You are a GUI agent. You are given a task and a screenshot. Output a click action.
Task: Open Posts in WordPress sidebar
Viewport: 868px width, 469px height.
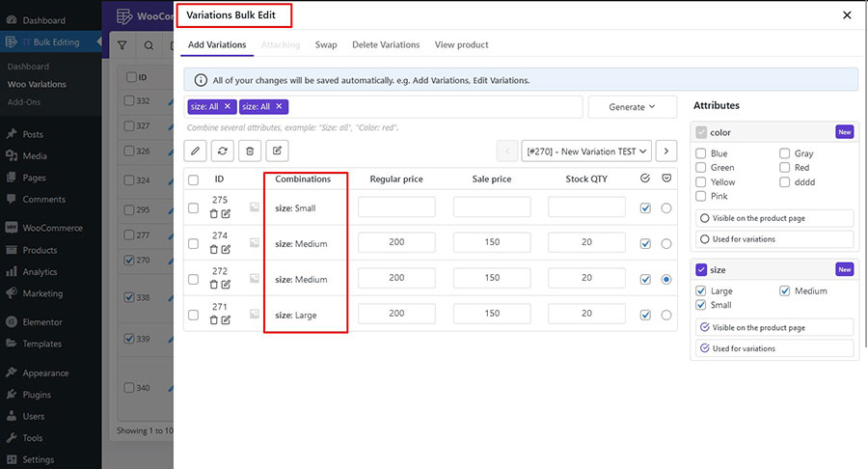33,134
